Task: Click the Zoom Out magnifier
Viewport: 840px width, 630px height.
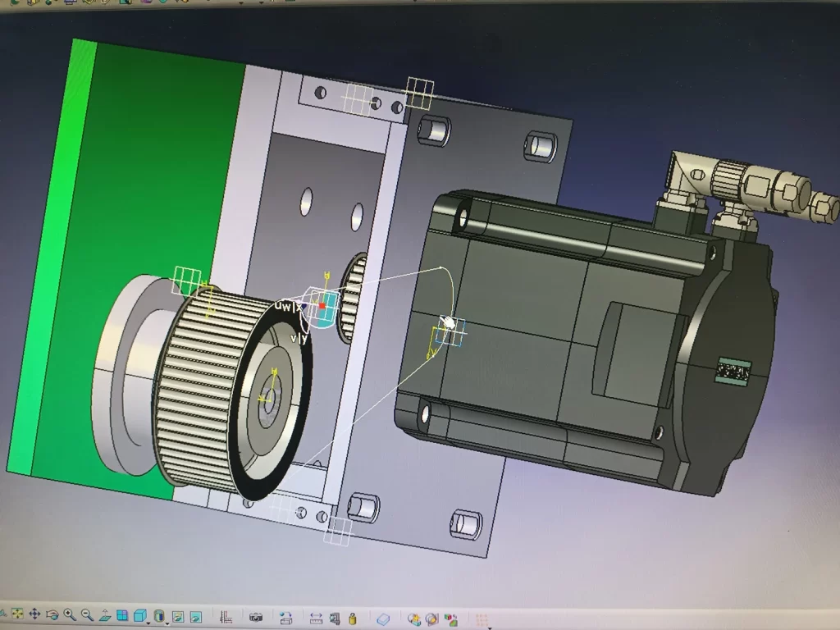Action: (x=87, y=614)
